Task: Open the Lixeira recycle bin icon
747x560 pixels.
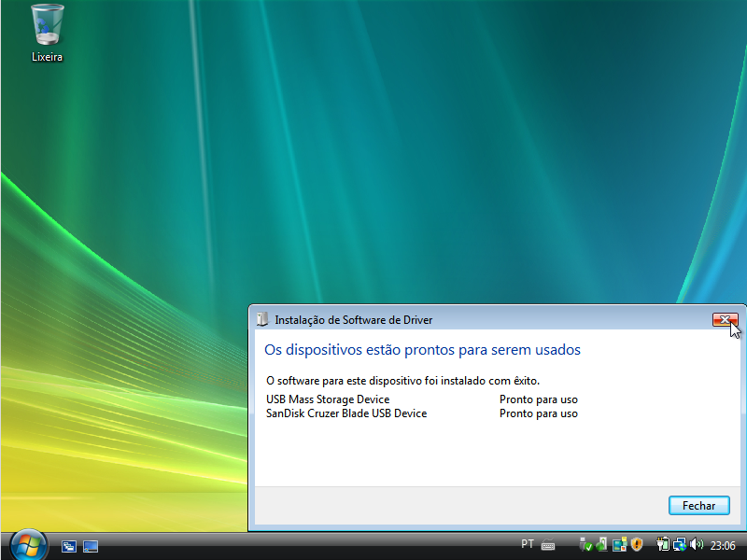Action: click(x=47, y=34)
